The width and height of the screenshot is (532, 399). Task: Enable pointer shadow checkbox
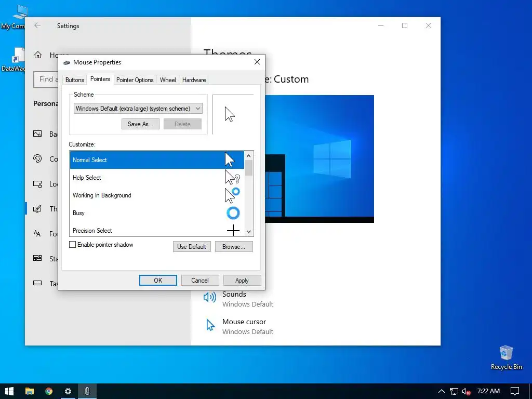point(72,245)
